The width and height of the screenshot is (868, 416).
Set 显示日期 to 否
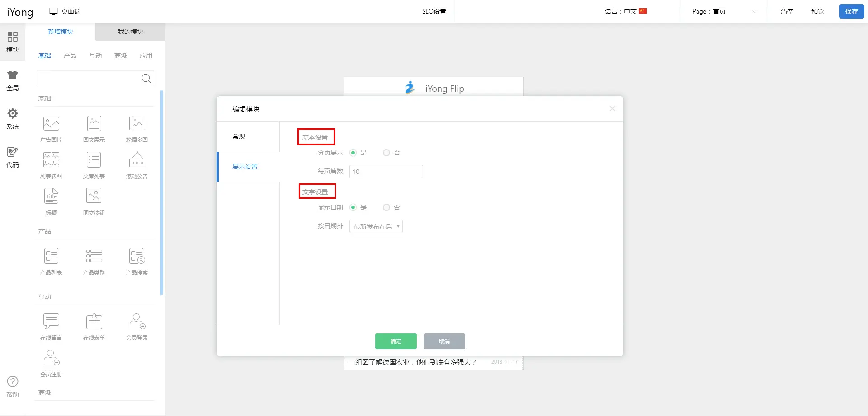coord(387,208)
